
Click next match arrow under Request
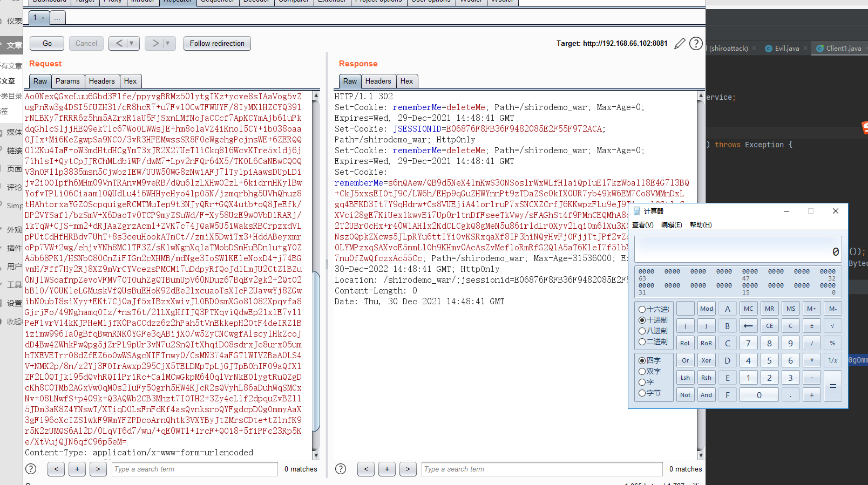coord(98,469)
